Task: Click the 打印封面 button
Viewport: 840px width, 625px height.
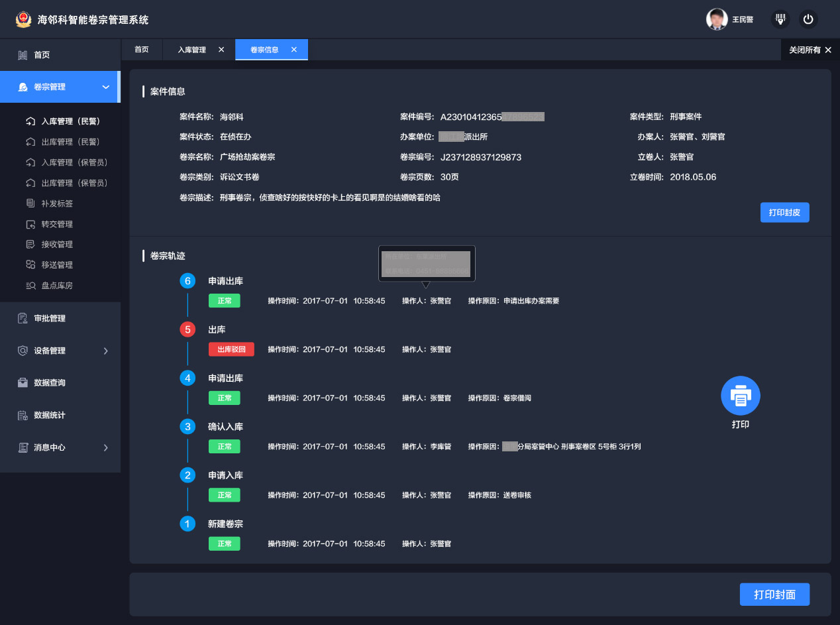Action: point(774,595)
